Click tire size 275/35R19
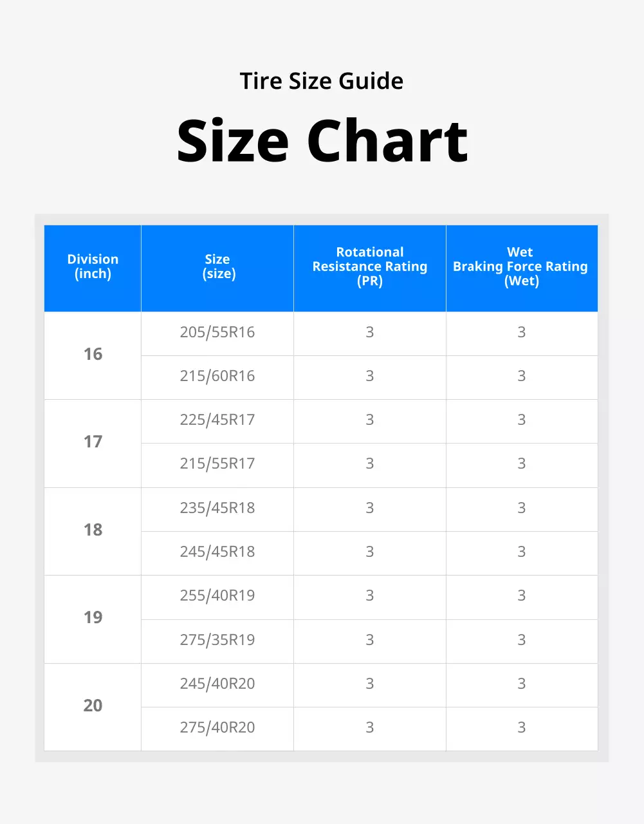The image size is (644, 824). click(217, 640)
